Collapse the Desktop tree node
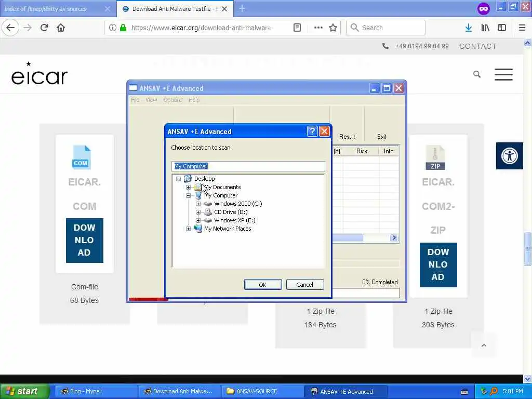The image size is (532, 399). 179,179
